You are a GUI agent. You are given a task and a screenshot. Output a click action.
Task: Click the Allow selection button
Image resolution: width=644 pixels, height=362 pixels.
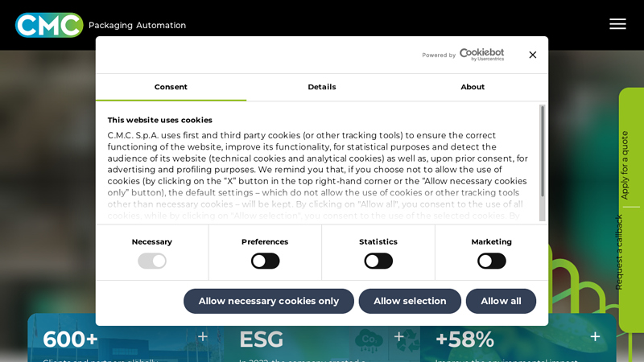click(x=410, y=301)
